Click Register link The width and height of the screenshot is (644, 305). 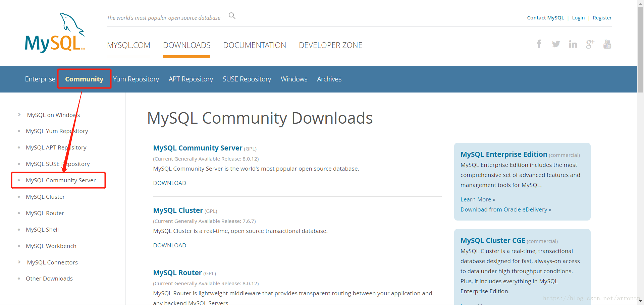[x=602, y=18]
